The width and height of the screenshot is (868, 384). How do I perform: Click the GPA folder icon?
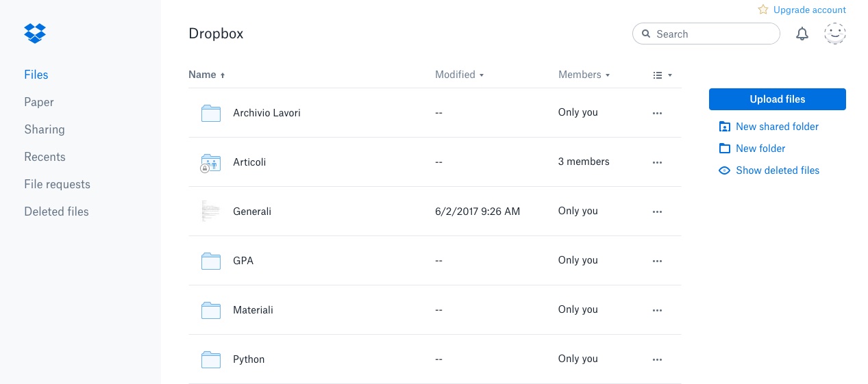pos(210,261)
